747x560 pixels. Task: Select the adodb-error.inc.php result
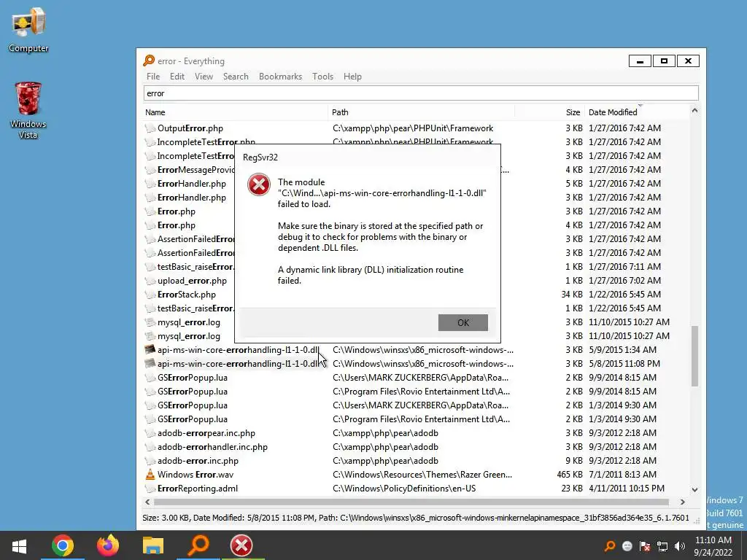click(198, 461)
